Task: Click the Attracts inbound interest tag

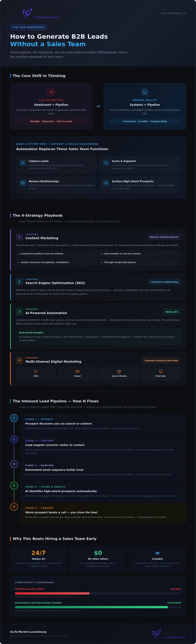Action: tap(164, 237)
